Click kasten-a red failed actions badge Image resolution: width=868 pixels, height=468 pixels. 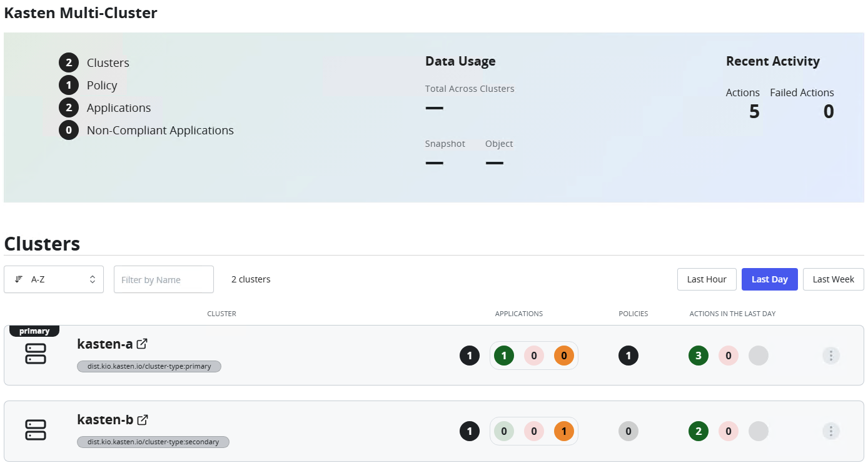728,356
